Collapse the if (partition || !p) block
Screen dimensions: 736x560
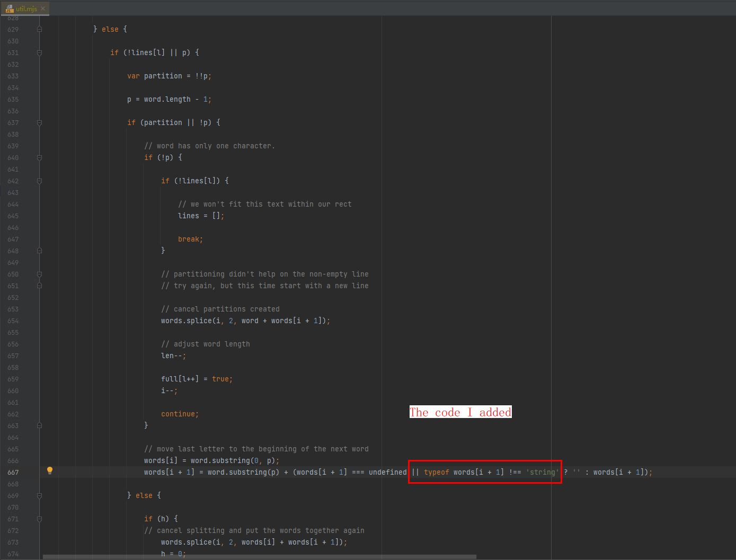(39, 122)
